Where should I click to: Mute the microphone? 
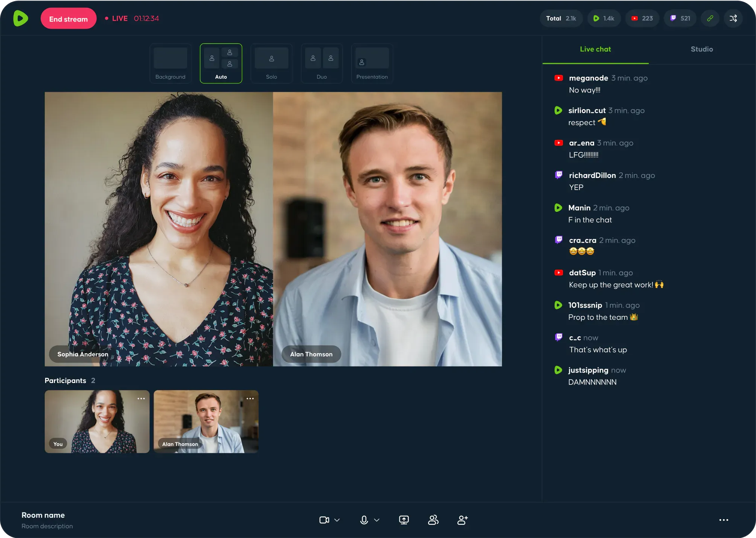click(364, 520)
